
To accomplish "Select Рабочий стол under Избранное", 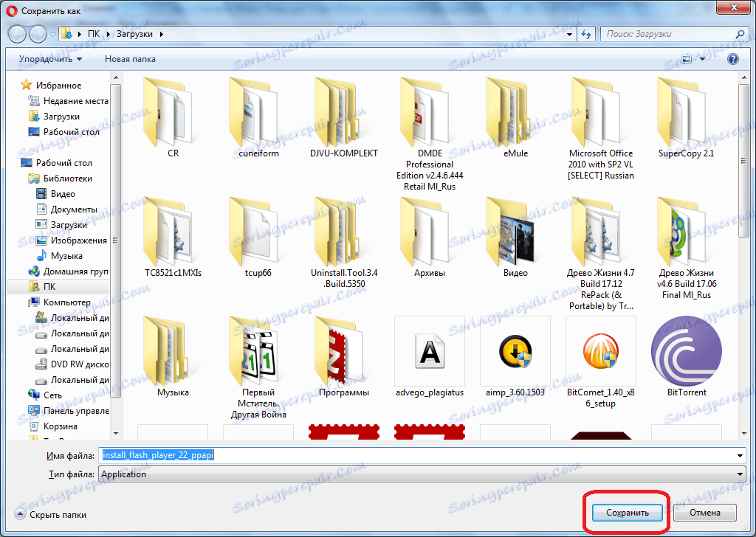I will coord(63,131).
